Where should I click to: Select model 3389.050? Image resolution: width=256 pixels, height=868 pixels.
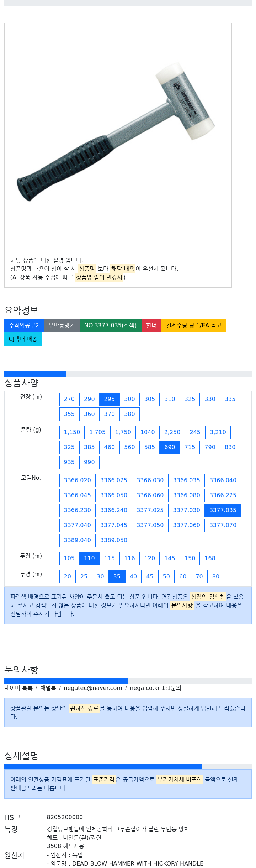click(x=114, y=540)
